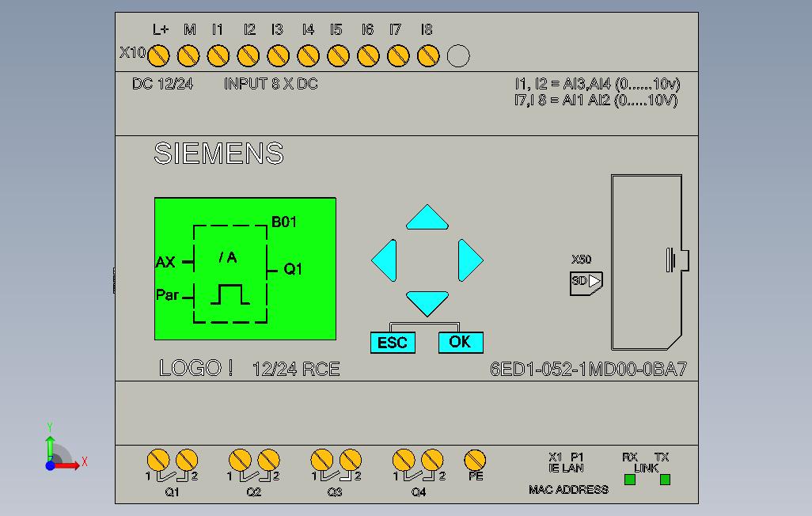The height and width of the screenshot is (516, 812).
Task: Click the SD card slot cover
Action: (650, 262)
